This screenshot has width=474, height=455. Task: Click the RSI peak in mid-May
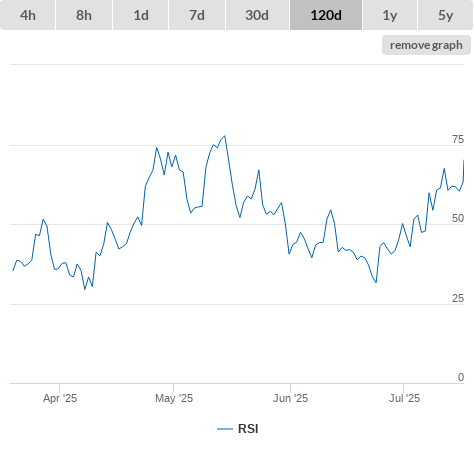click(x=225, y=136)
